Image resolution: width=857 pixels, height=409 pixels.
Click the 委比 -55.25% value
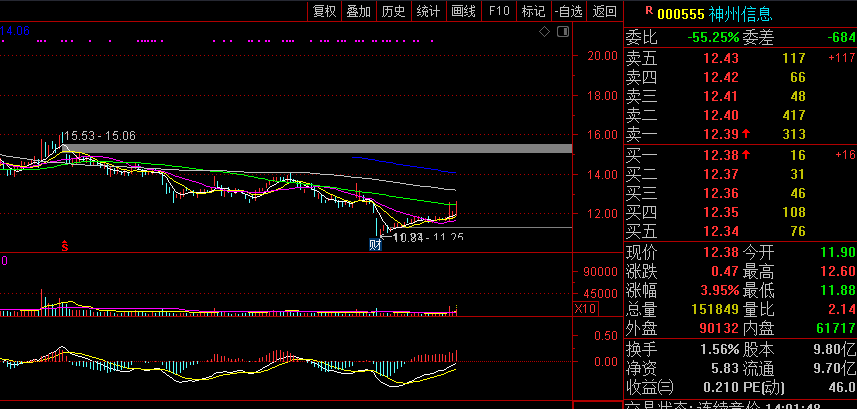click(x=713, y=38)
